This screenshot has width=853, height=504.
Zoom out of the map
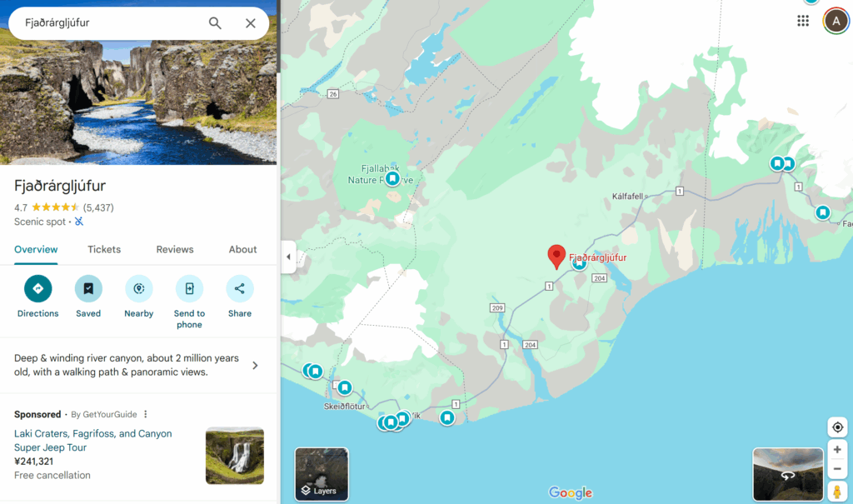coord(837,469)
